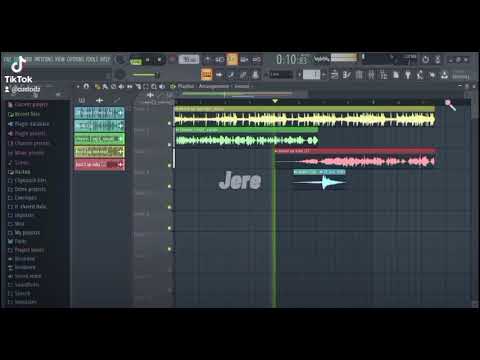Select the first teal clip in picker

tap(99, 113)
